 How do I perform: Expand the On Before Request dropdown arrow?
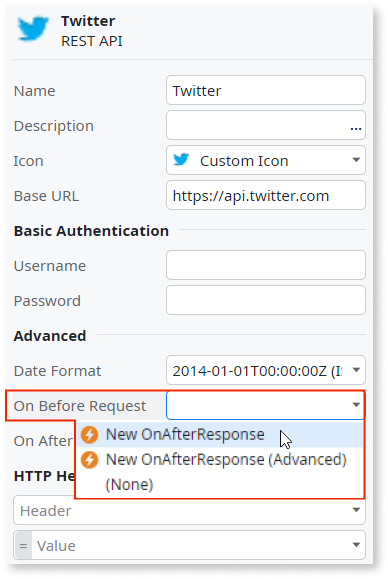point(356,405)
